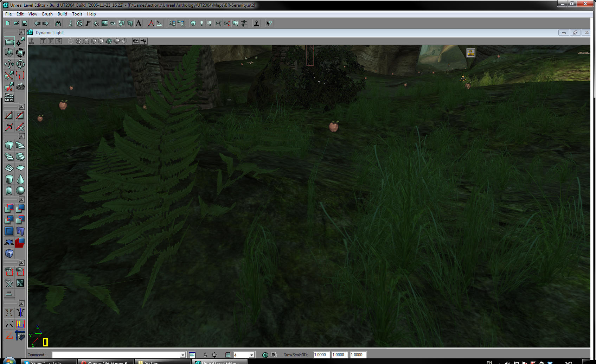Select the Texture Pan tool
Viewport: 596px width, 364px height.
click(x=9, y=64)
